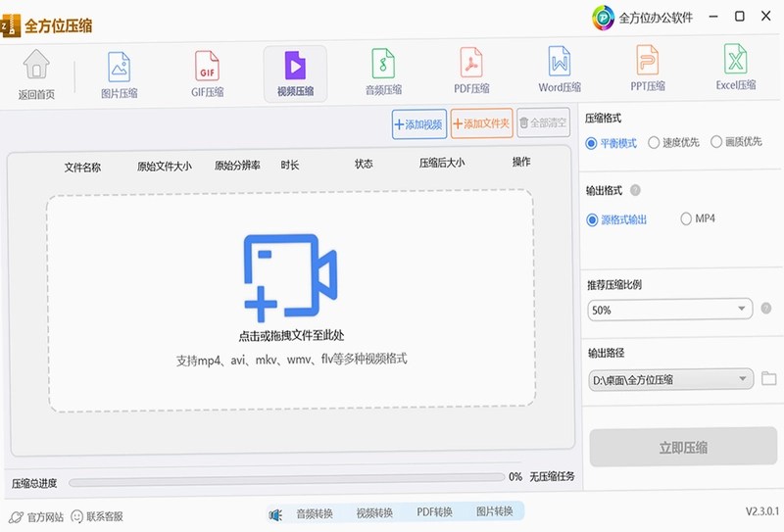Close the application window
The image size is (784, 532).
tap(765, 16)
